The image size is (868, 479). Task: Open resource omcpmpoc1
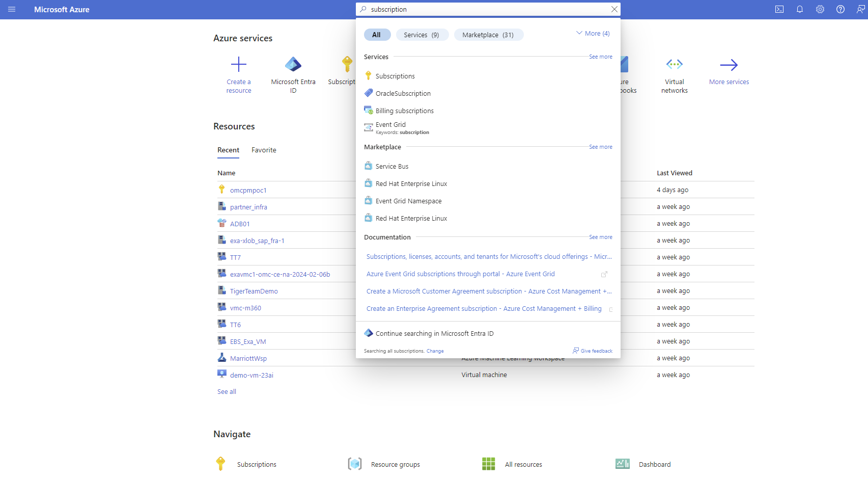tap(248, 190)
